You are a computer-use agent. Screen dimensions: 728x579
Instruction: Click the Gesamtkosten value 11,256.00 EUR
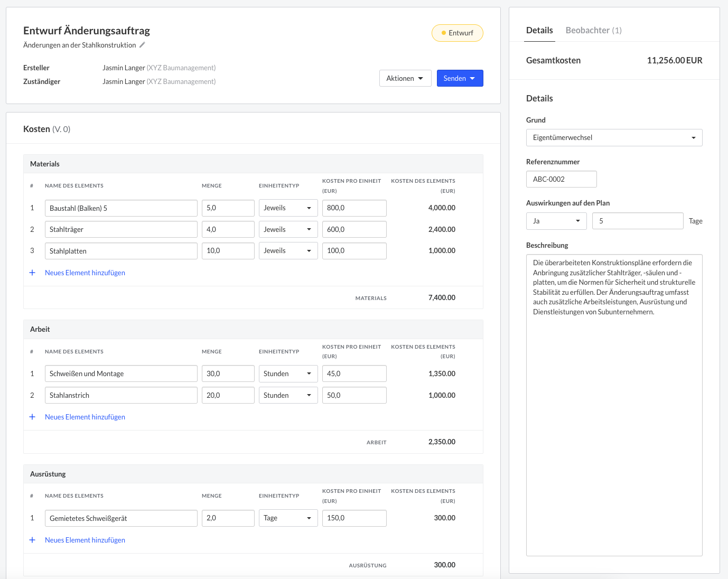(675, 60)
